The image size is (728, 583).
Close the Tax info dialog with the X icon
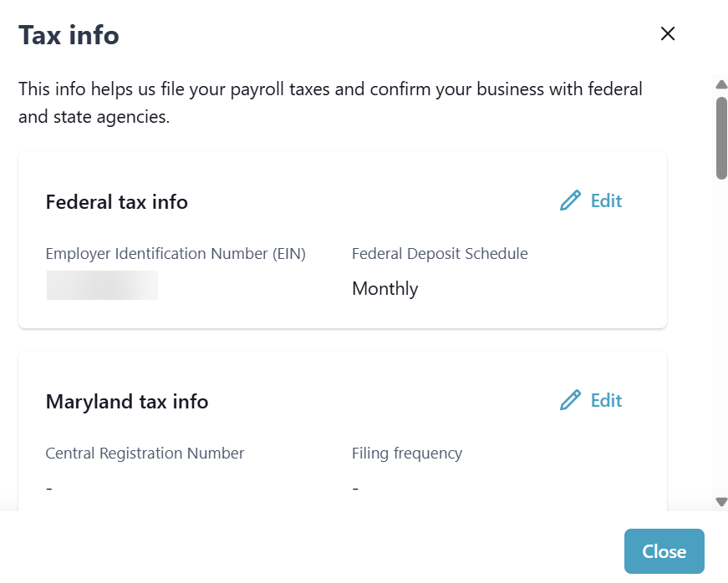(x=667, y=34)
